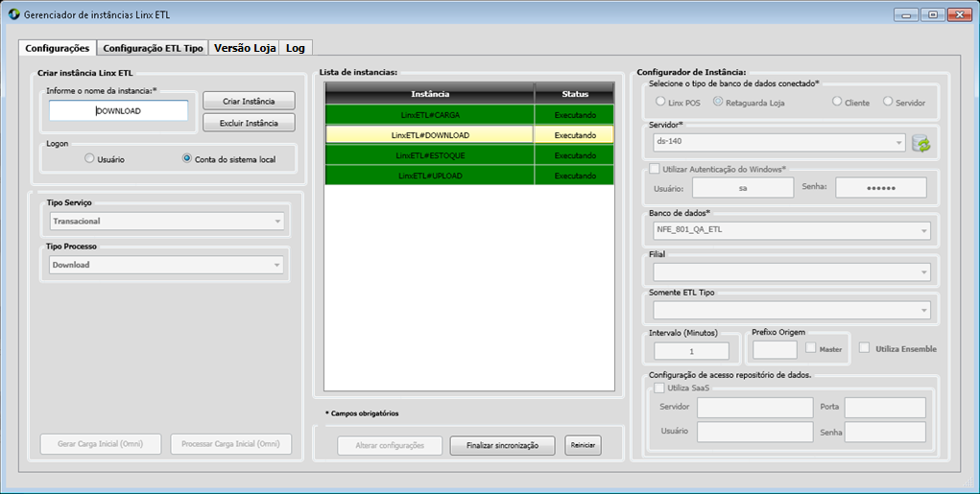Open the Log tab
This screenshot has height=494, width=980.
click(296, 48)
